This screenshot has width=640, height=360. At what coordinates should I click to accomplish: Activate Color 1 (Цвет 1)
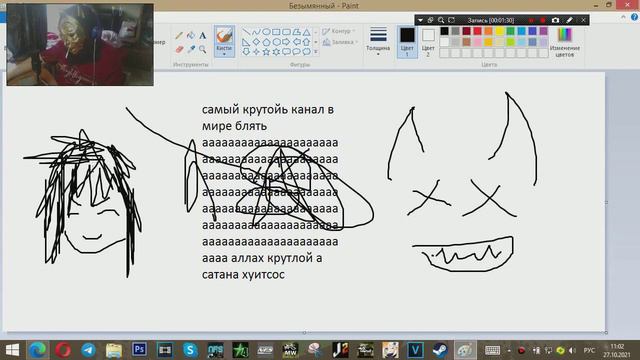click(x=407, y=42)
